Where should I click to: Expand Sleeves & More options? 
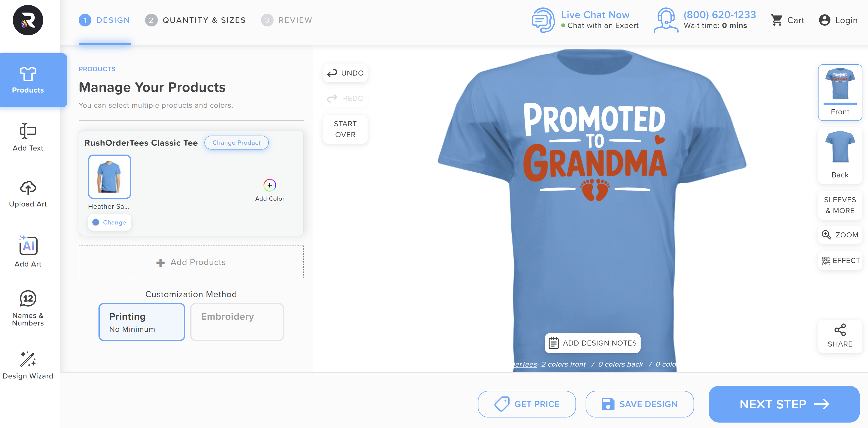(840, 205)
